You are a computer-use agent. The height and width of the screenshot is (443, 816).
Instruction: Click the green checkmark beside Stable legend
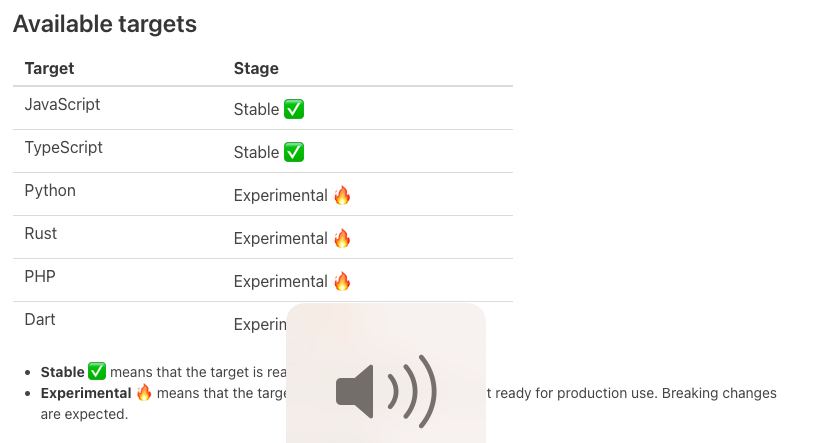click(x=97, y=372)
